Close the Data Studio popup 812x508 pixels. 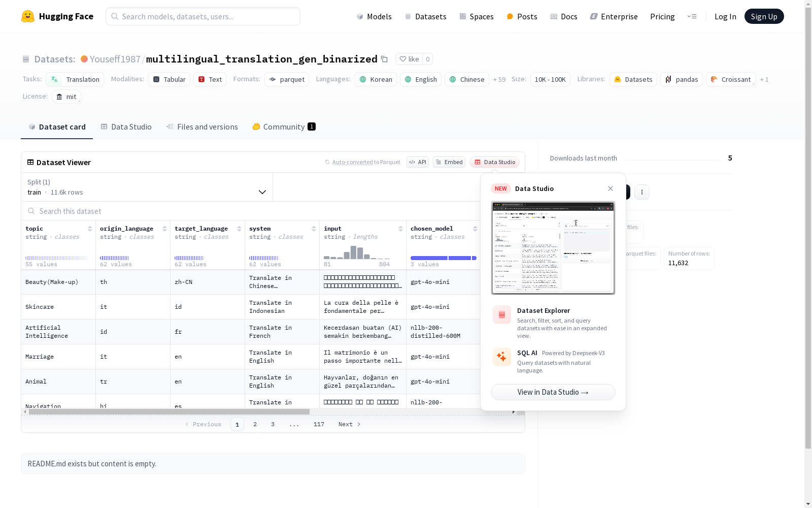pyautogui.click(x=611, y=188)
